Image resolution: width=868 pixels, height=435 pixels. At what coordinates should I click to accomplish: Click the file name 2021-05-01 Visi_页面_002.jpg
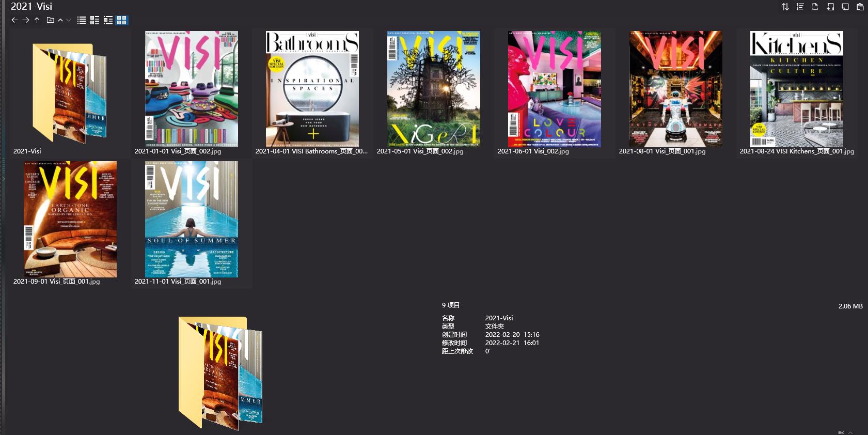pyautogui.click(x=420, y=151)
